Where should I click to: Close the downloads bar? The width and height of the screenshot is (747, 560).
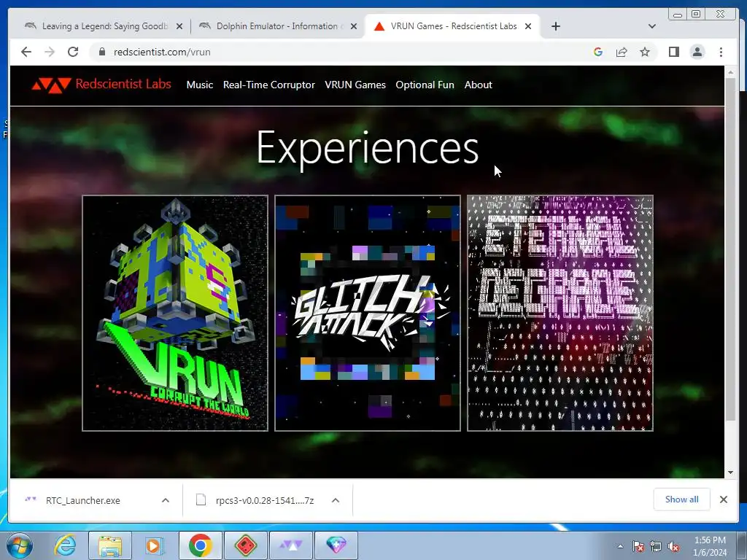tap(724, 499)
